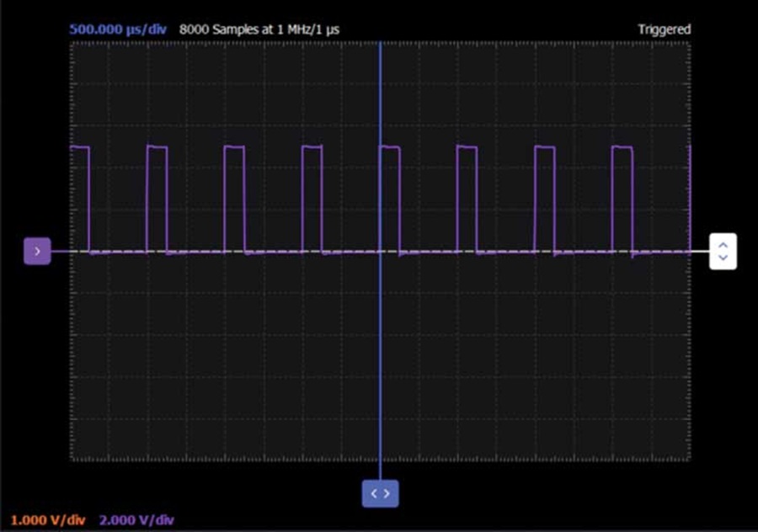
Task: Click the purple channel offset handle arrow
Action: 37,251
